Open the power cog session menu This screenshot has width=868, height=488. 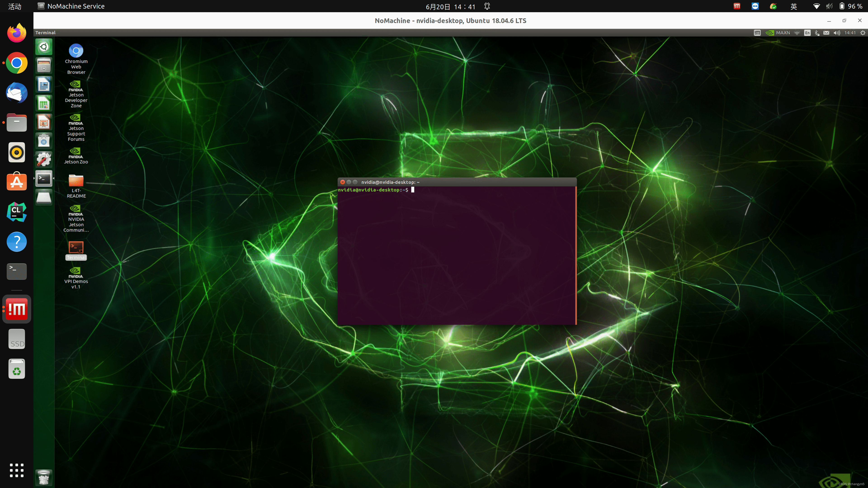pos(863,33)
